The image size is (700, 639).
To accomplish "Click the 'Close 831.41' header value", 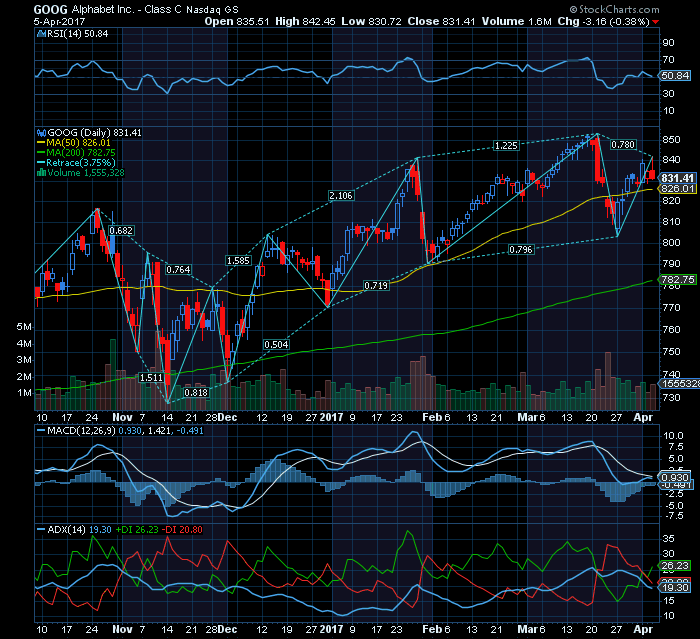I will click(x=441, y=21).
